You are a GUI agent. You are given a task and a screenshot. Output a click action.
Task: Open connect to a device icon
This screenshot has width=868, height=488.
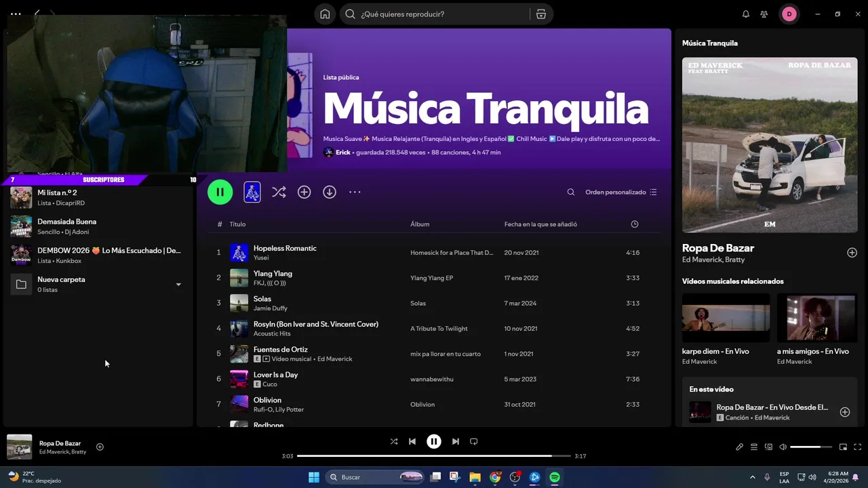pyautogui.click(x=768, y=447)
